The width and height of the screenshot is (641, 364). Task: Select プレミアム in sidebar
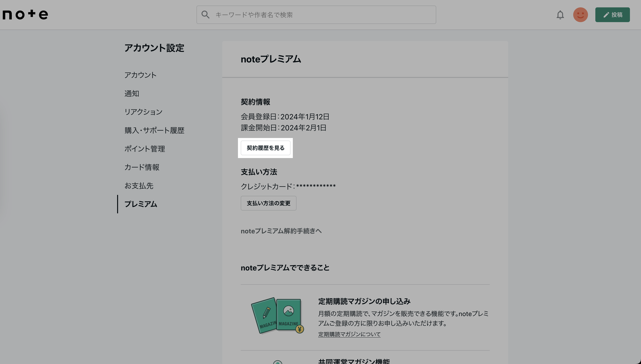141,204
